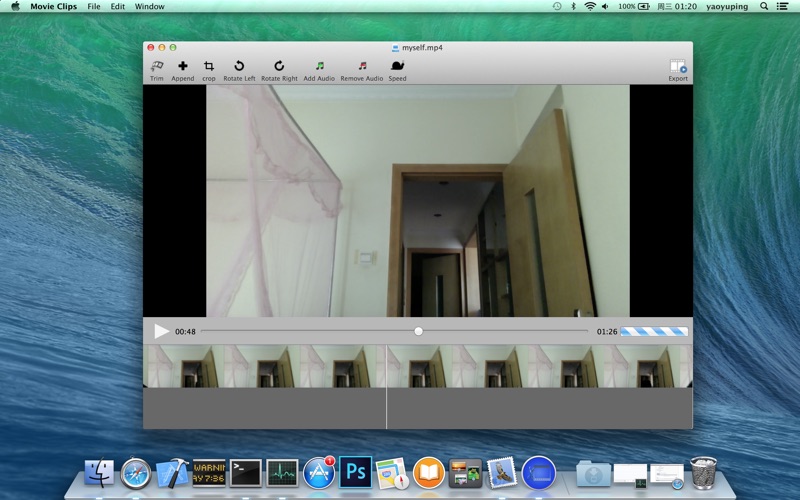The height and width of the screenshot is (500, 800).
Task: Click the playback scrubber knob
Action: 418,331
